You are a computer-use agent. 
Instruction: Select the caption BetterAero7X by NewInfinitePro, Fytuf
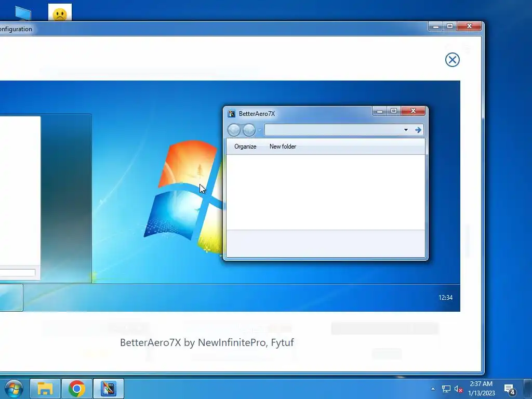pyautogui.click(x=207, y=342)
